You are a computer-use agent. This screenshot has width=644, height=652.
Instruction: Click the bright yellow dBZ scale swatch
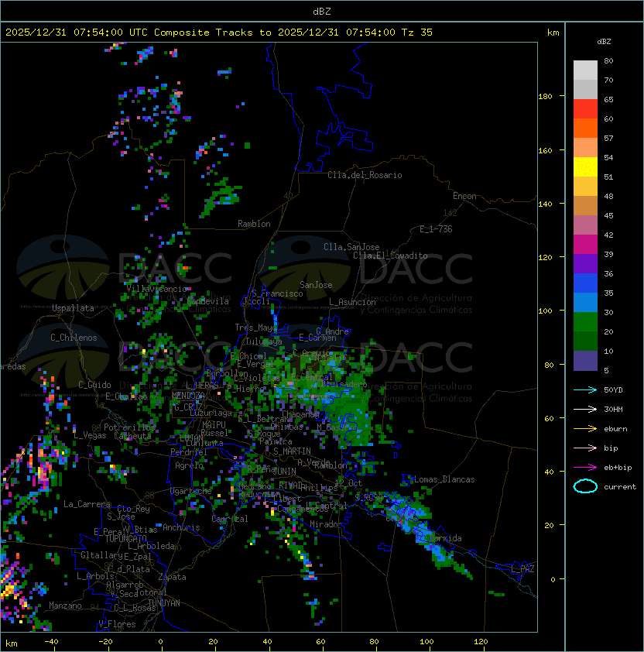click(585, 166)
